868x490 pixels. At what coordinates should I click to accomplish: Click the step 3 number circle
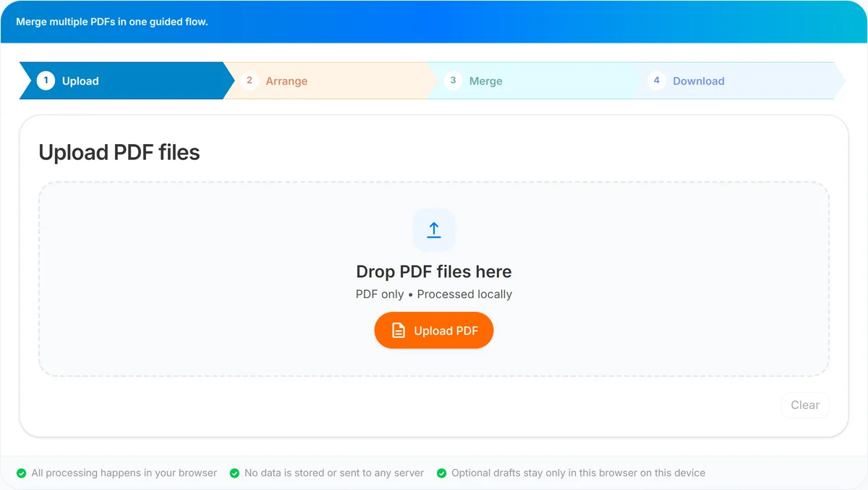(454, 80)
